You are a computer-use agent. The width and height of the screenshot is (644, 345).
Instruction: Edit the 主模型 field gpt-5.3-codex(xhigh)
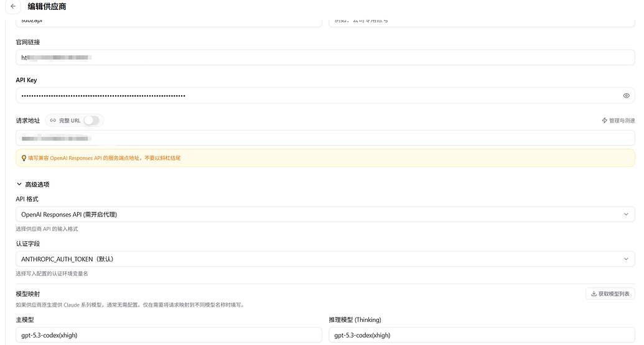(x=169, y=335)
